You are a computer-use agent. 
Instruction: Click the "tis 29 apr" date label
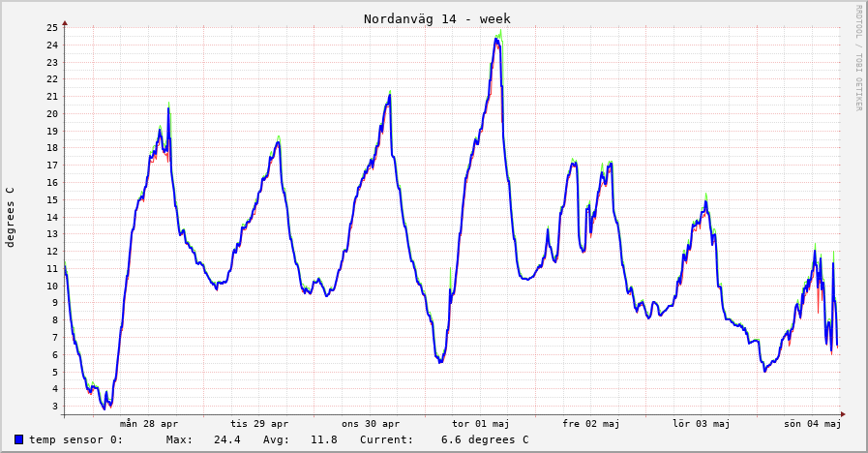[259, 424]
